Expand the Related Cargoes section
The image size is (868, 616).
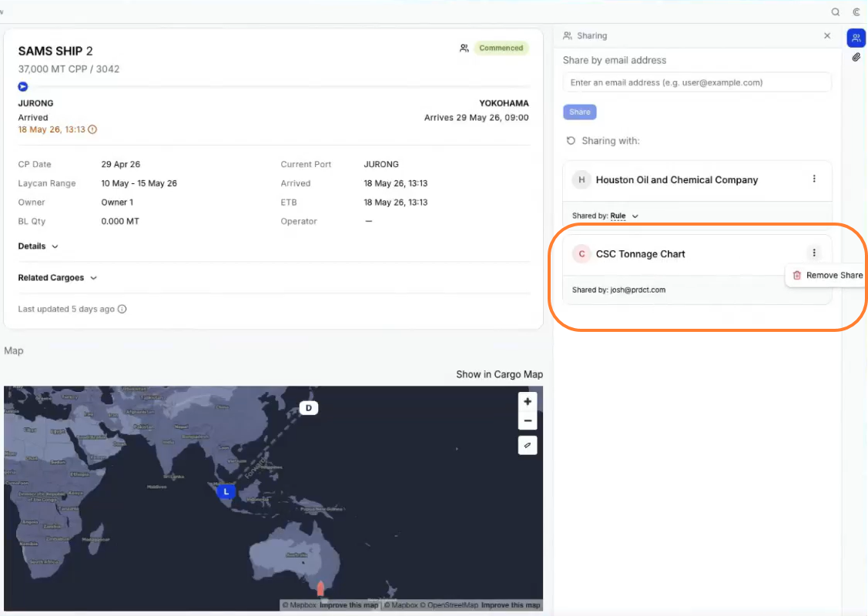pyautogui.click(x=58, y=278)
